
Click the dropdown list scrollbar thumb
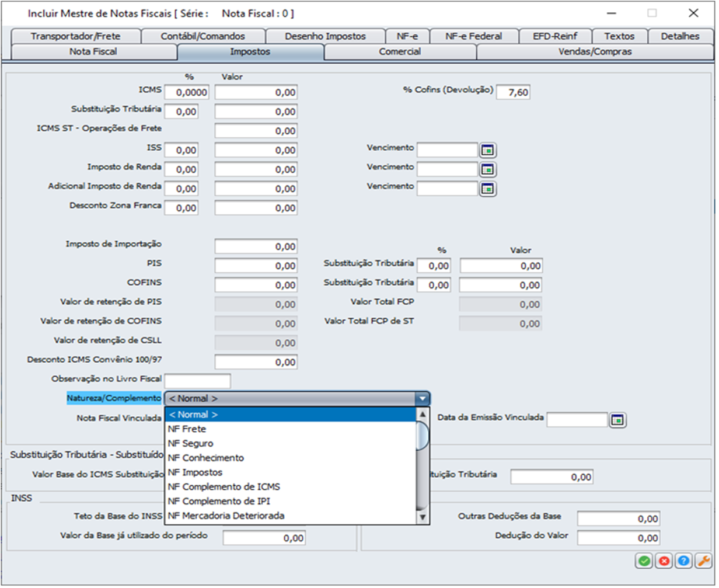[423, 436]
